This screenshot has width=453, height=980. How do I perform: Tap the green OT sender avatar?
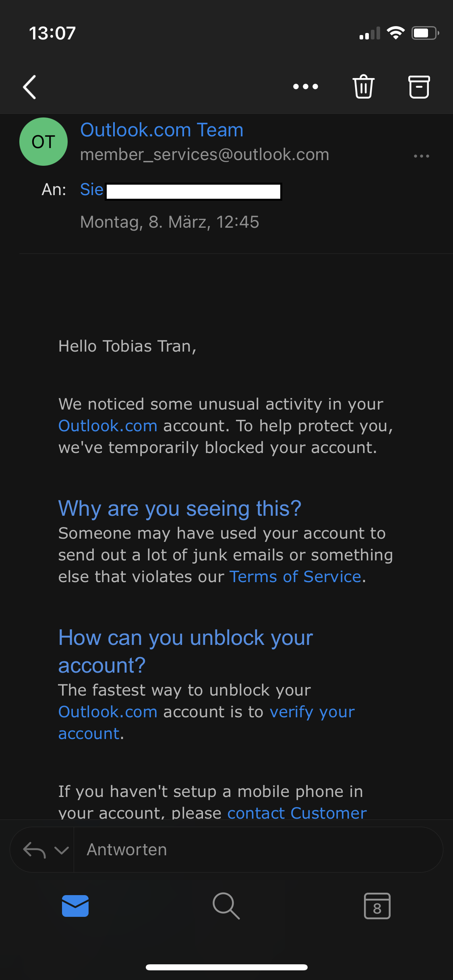tap(43, 142)
